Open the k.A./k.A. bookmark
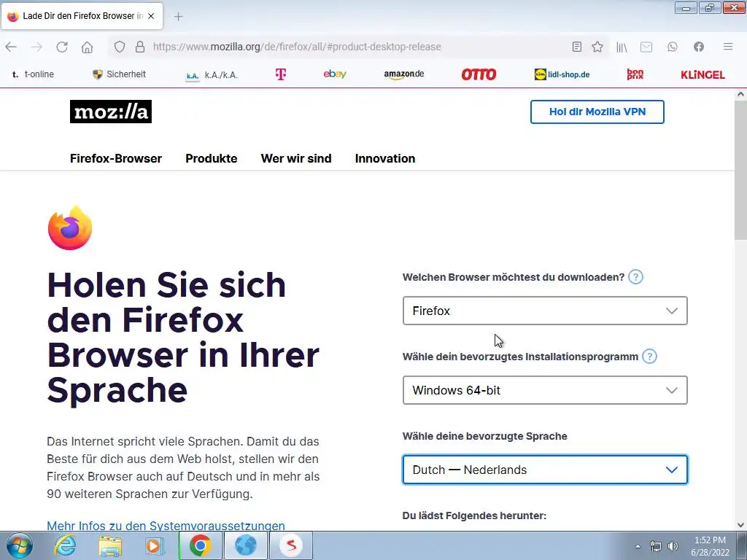The height and width of the screenshot is (560, 747). 212,75
